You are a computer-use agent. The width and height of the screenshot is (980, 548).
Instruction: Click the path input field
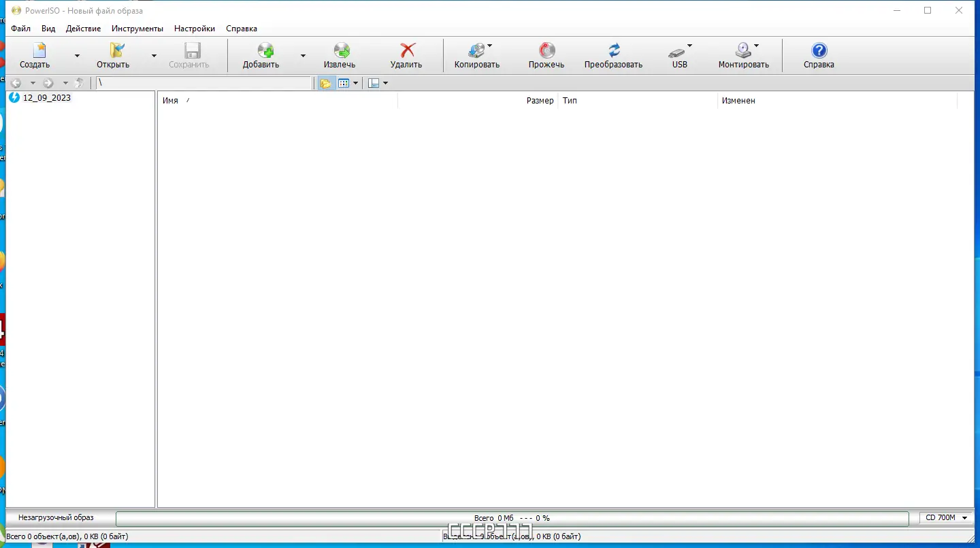203,83
